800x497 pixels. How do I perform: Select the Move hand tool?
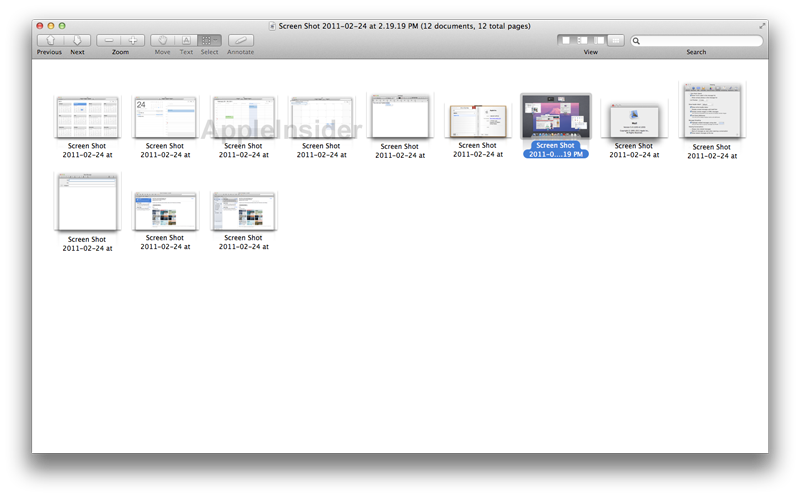[x=162, y=40]
